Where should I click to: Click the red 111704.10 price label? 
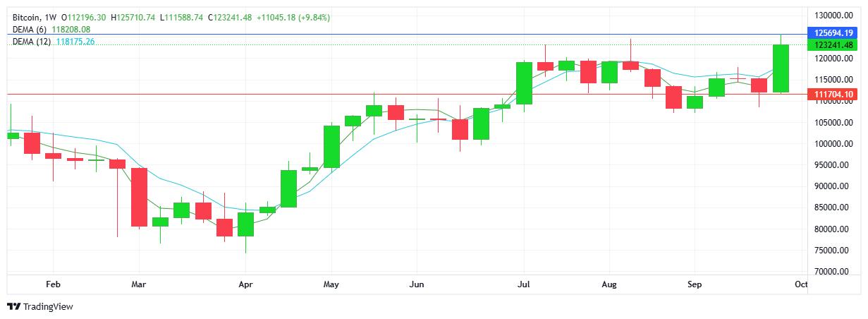pos(834,95)
